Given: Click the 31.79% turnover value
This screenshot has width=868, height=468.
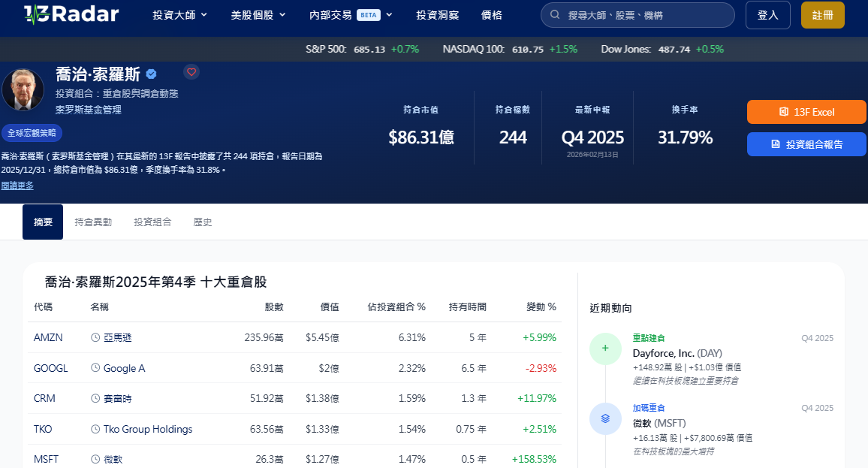Looking at the screenshot, I should (x=685, y=137).
